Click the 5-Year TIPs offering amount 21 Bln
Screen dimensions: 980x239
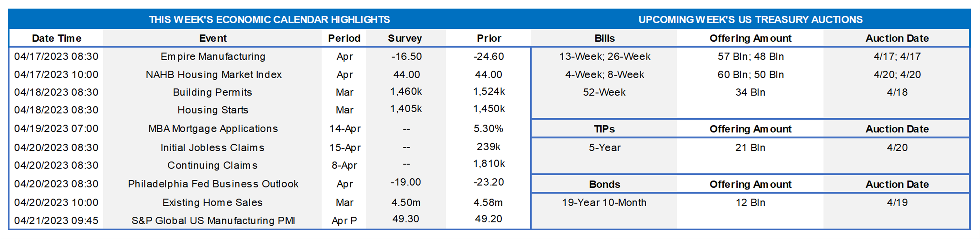[x=750, y=148]
